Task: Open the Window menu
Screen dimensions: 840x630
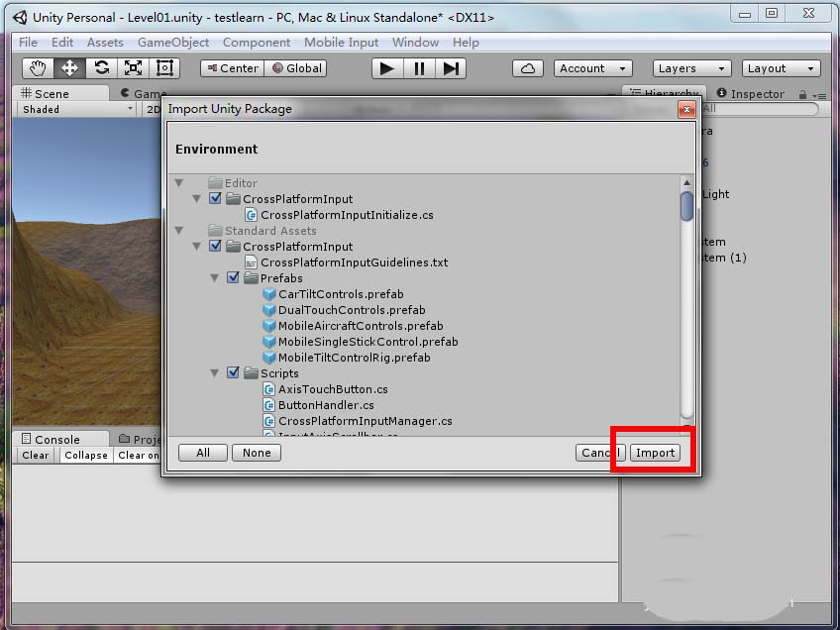Action: (x=415, y=43)
